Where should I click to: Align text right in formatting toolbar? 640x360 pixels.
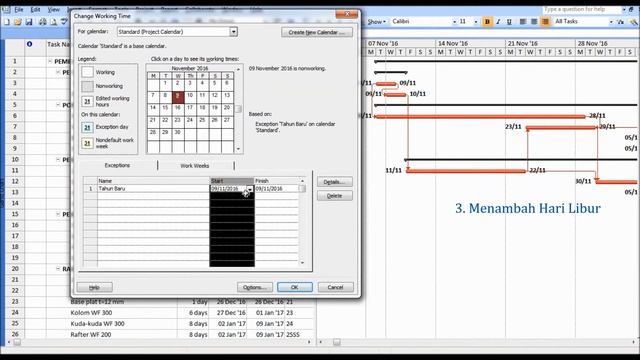click(545, 22)
